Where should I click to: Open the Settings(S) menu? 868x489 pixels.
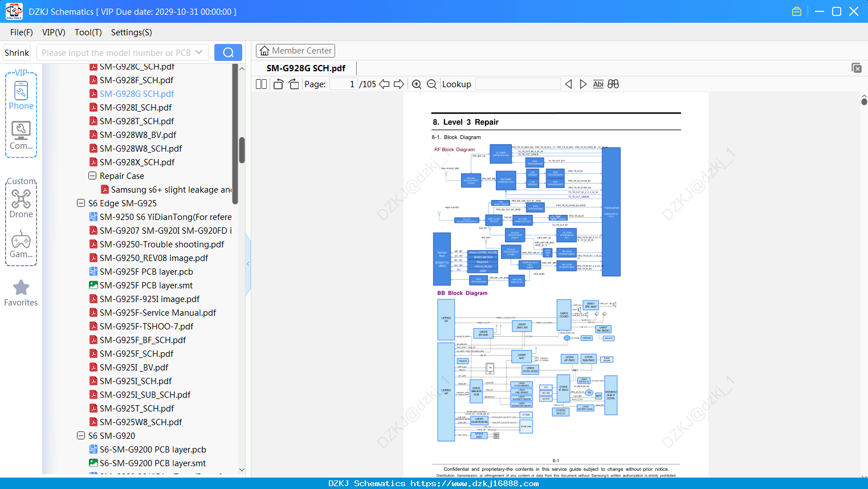click(x=132, y=32)
